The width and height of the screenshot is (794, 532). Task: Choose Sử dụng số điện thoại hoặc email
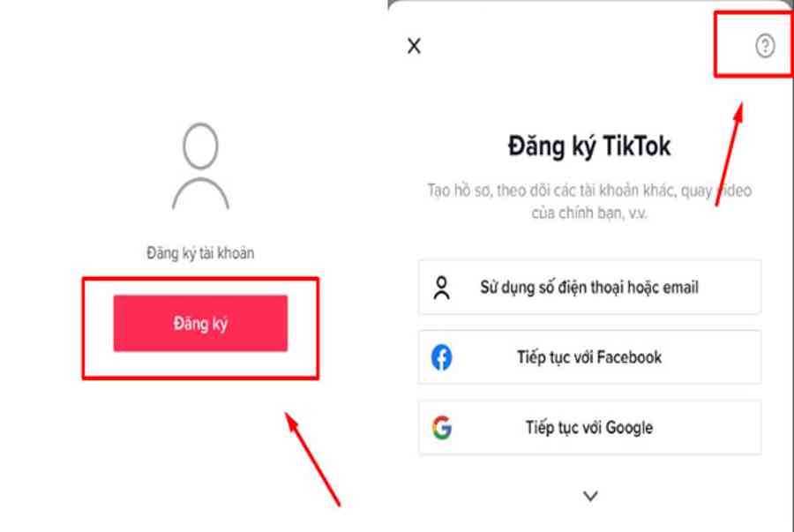(x=589, y=287)
